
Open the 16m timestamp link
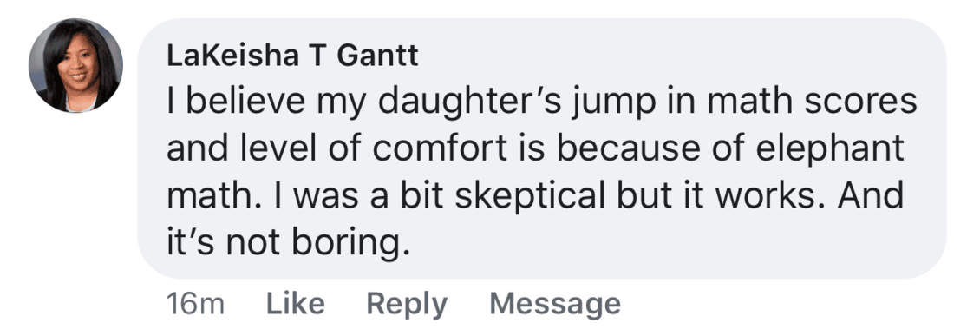click(196, 305)
